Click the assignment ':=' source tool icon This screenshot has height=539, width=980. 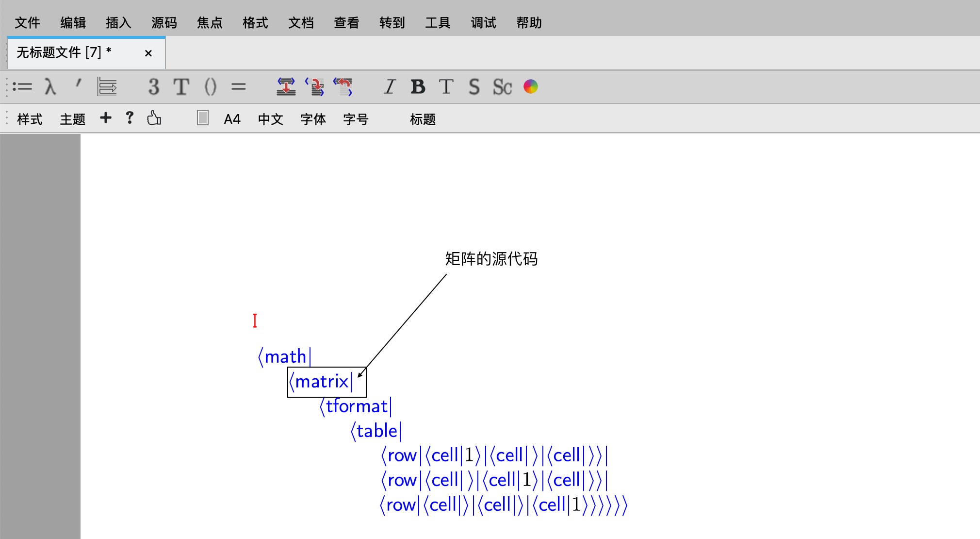coord(22,87)
